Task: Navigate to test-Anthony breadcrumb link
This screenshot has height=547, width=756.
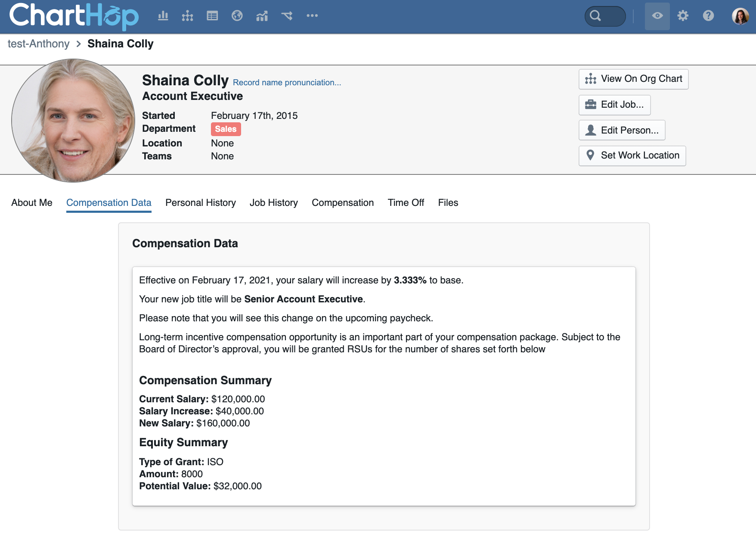Action: click(x=39, y=44)
